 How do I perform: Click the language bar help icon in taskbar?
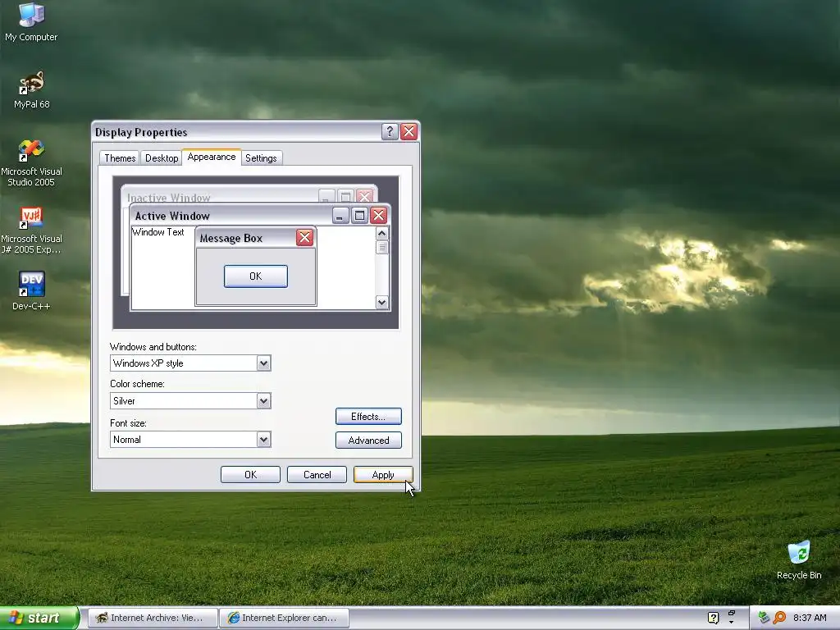coord(713,618)
